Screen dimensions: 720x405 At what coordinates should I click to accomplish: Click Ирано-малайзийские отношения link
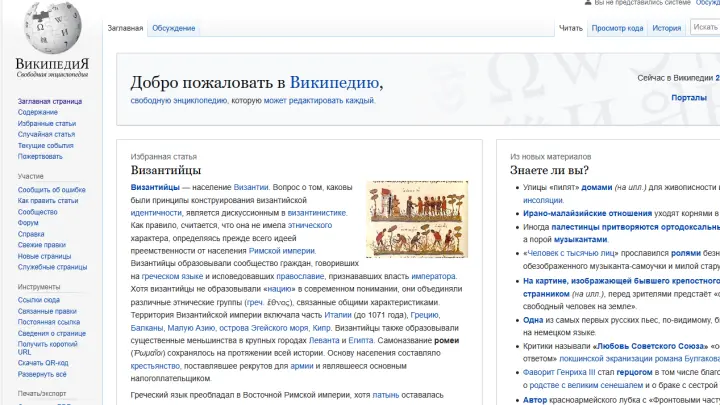click(x=587, y=214)
